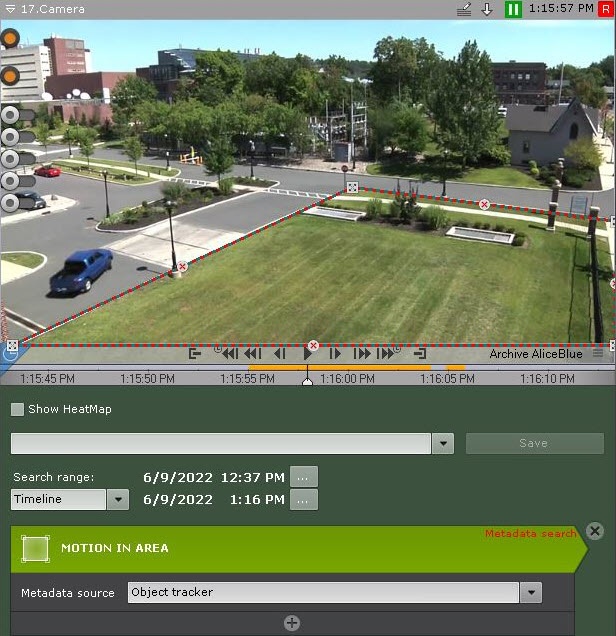Expand the Metadata source Object tracker dropdown
616x636 pixels.
(x=531, y=593)
